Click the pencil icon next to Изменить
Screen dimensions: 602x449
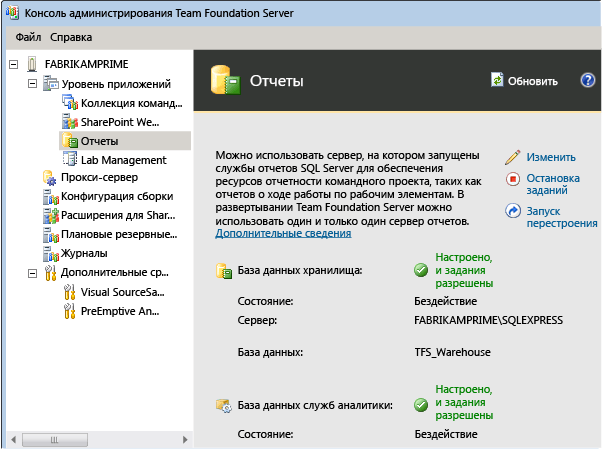pos(513,157)
